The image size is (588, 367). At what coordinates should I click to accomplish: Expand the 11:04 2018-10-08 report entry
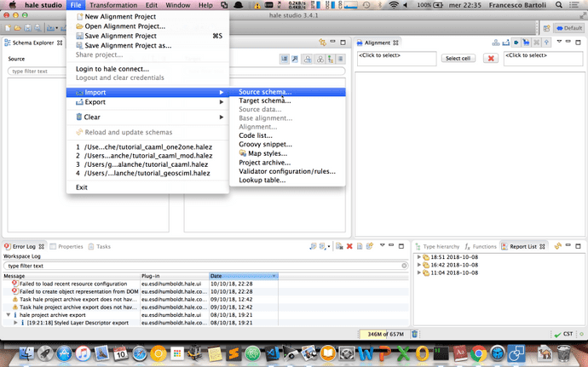(x=418, y=275)
